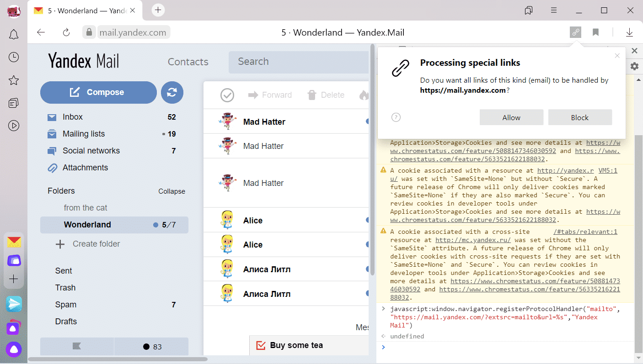
Task: Allow mail.yandex.com to handle email links
Action: point(511,117)
